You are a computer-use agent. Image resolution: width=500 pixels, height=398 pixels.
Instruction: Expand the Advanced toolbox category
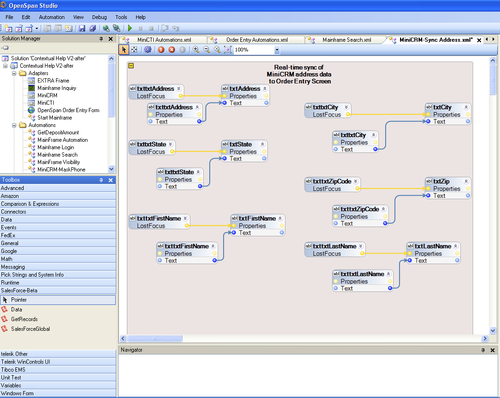pyautogui.click(x=58, y=188)
